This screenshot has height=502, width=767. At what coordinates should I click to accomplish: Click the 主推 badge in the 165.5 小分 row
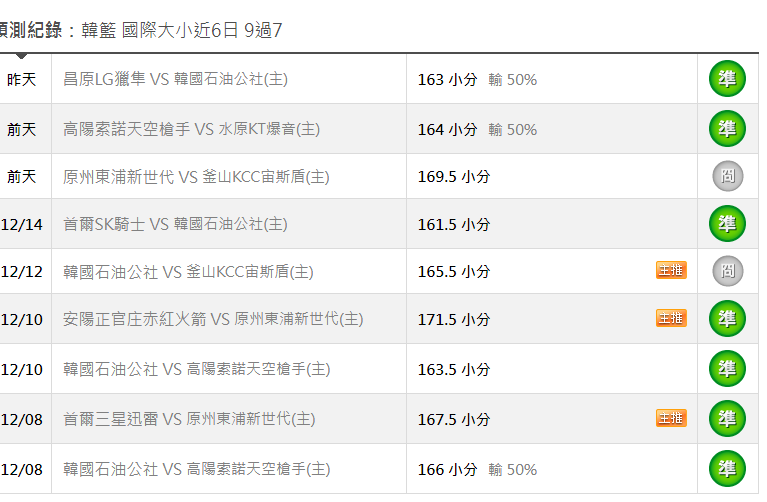pyautogui.click(x=671, y=270)
